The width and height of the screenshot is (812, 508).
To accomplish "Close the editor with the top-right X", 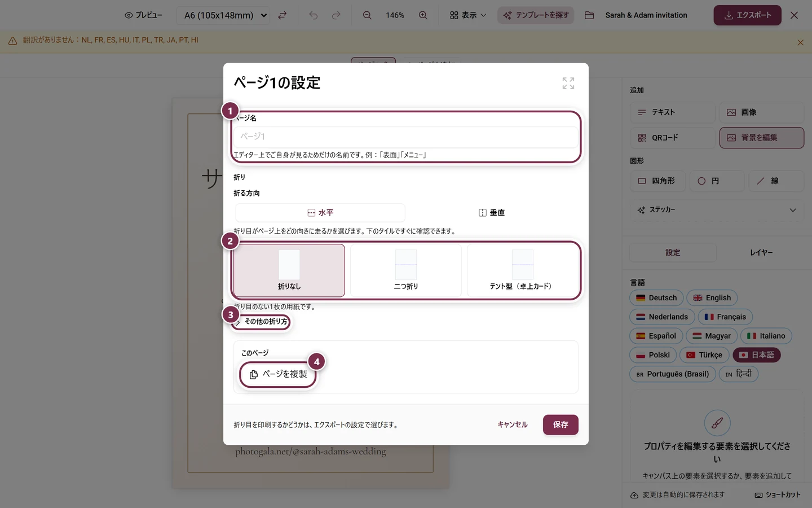I will click(794, 15).
